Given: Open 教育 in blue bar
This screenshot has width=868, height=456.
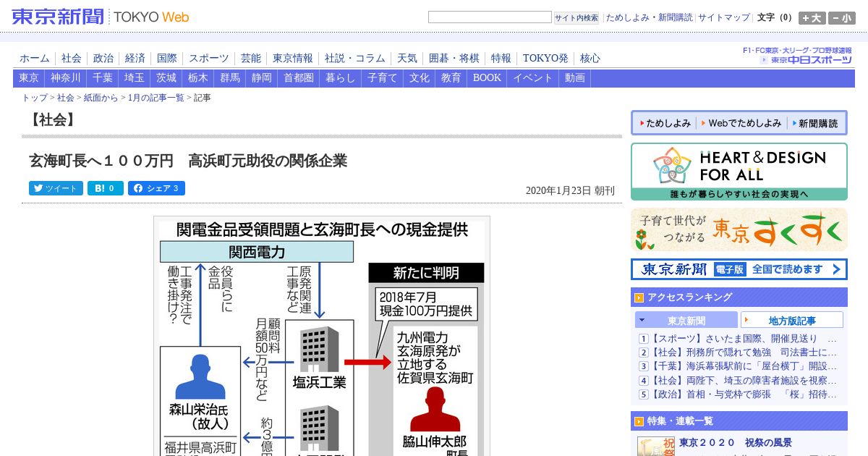Looking at the screenshot, I should click(451, 78).
